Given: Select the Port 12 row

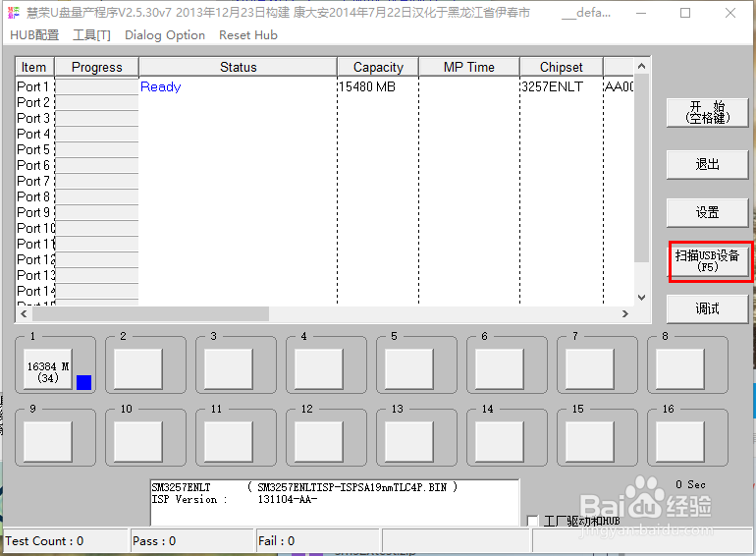Looking at the screenshot, I should point(325,259).
